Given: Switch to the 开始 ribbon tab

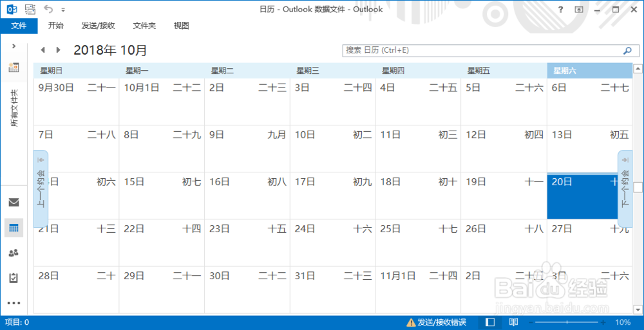Looking at the screenshot, I should coord(56,26).
